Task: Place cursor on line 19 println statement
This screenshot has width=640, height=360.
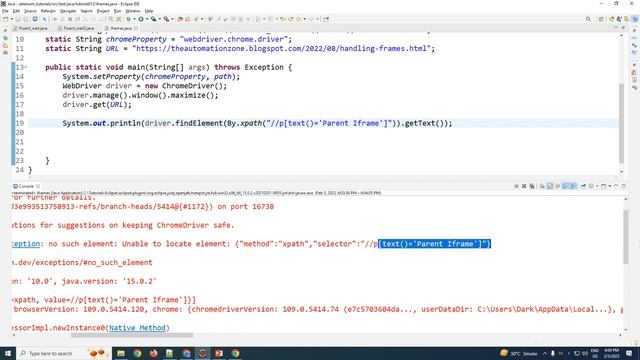Action: [x=257, y=123]
